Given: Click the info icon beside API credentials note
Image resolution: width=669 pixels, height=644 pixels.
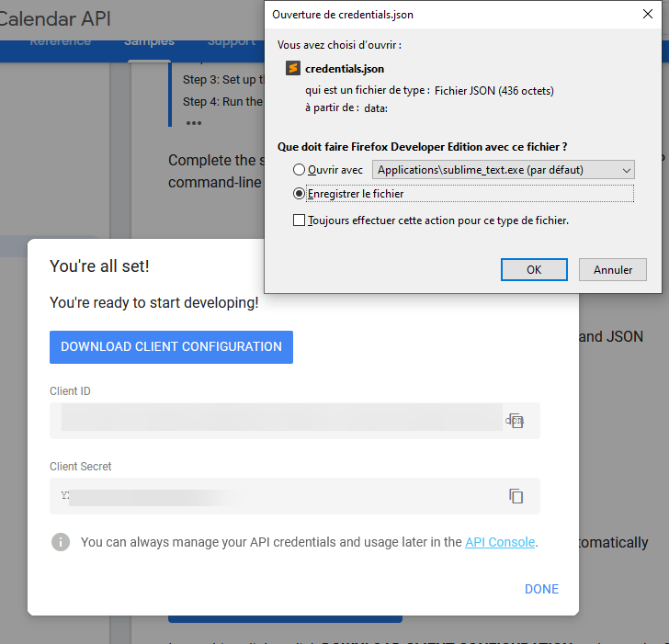Looking at the screenshot, I should click(61, 542).
